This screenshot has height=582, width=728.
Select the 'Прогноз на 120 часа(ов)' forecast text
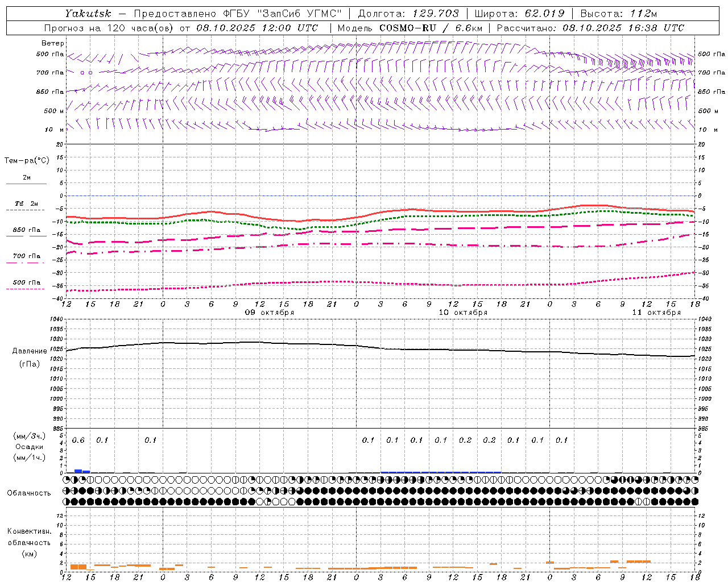coord(109,28)
